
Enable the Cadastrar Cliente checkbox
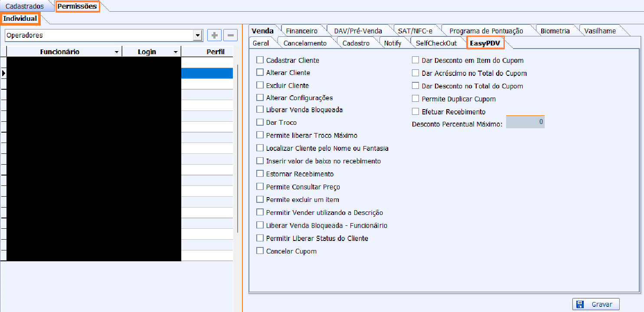click(260, 60)
